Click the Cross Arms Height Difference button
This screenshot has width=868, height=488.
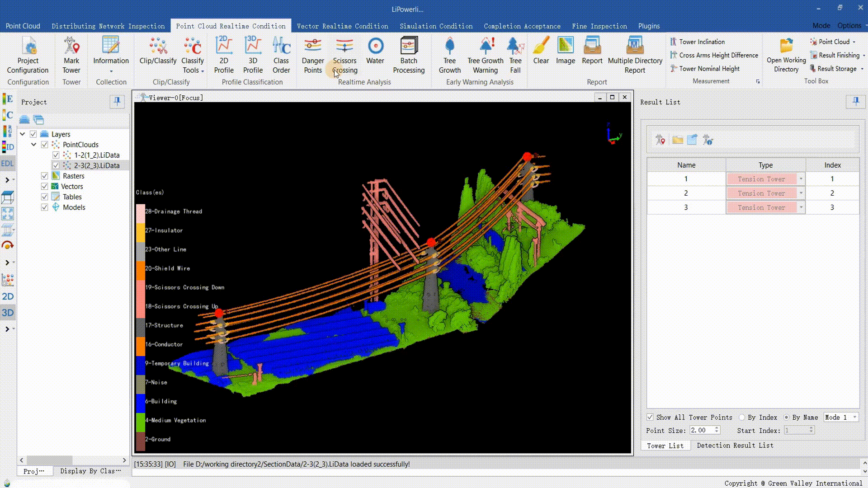click(718, 55)
